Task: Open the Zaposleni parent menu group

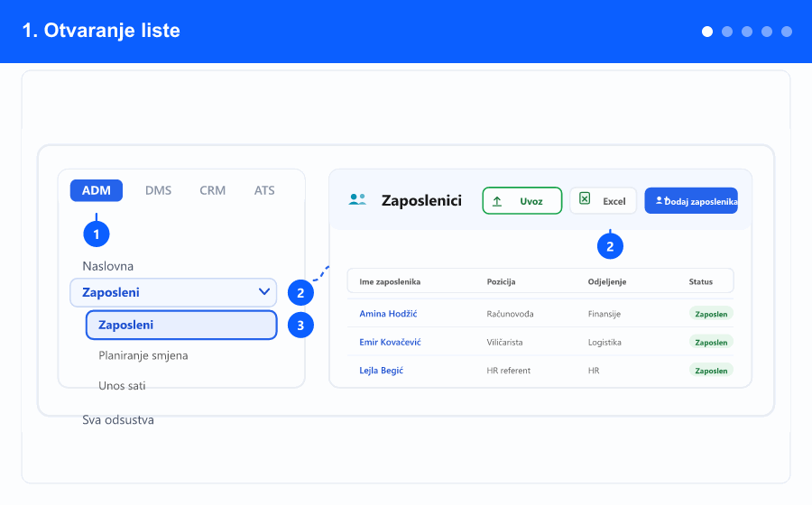Action: [173, 292]
